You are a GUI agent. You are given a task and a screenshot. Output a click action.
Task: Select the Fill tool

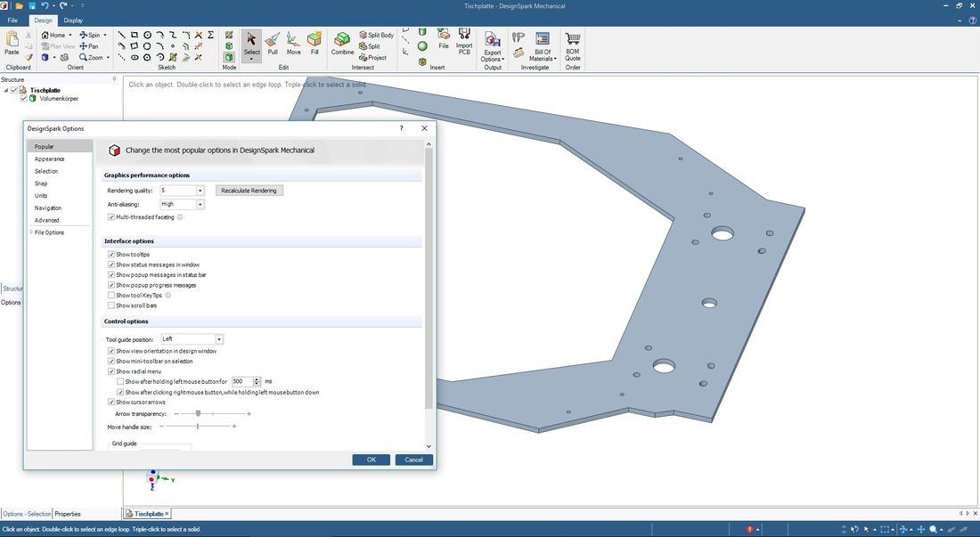314,43
